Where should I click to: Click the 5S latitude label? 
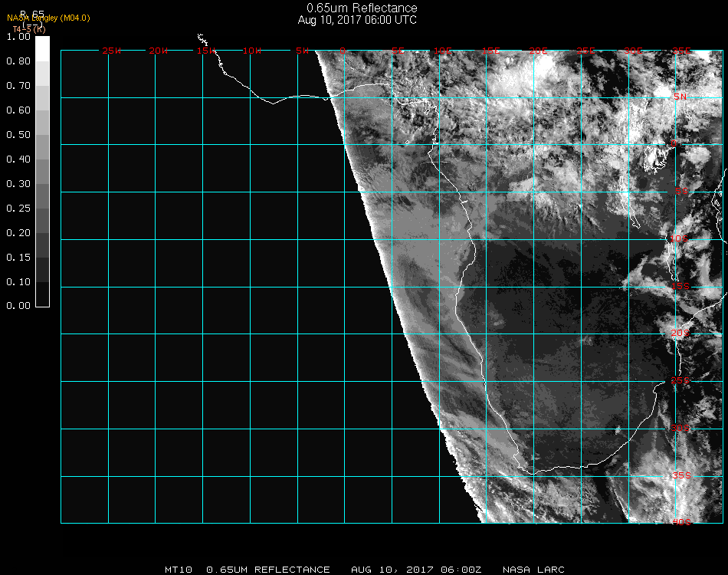pos(681,192)
